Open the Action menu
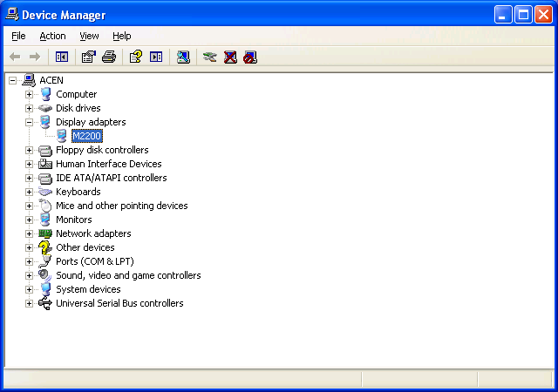Viewport: 558px width, 392px height. 52,36
